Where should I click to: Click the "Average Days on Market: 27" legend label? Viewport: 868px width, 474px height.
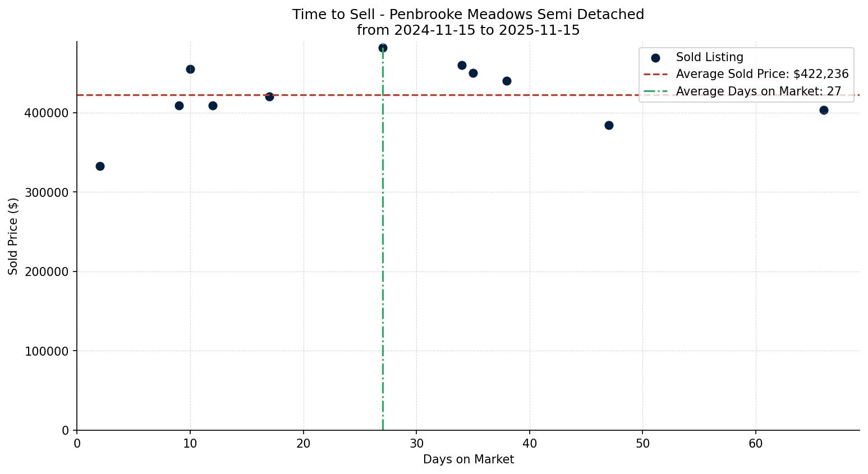pos(758,91)
